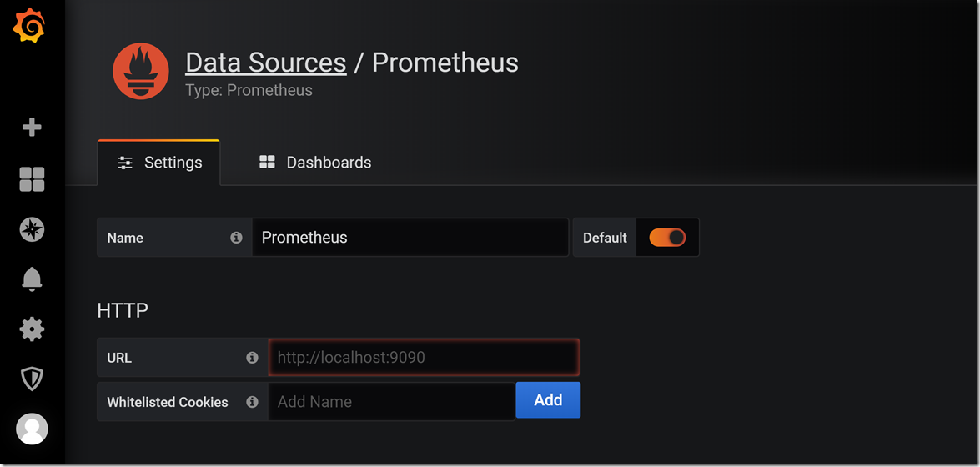Image resolution: width=980 pixels, height=467 pixels.
Task: Click the Name field info icon
Action: 236,238
